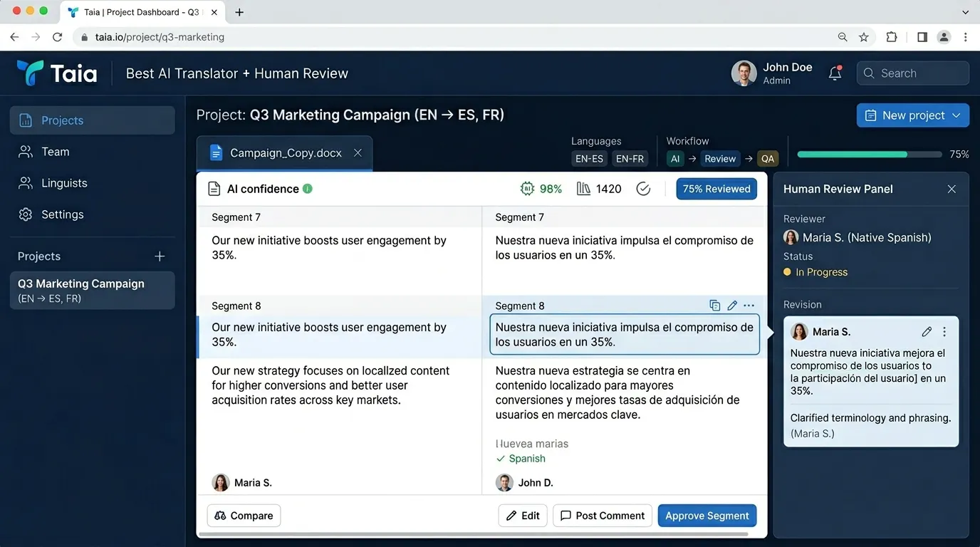The height and width of the screenshot is (547, 980).
Task: Select EN-ES language tag
Action: pyautogui.click(x=590, y=159)
